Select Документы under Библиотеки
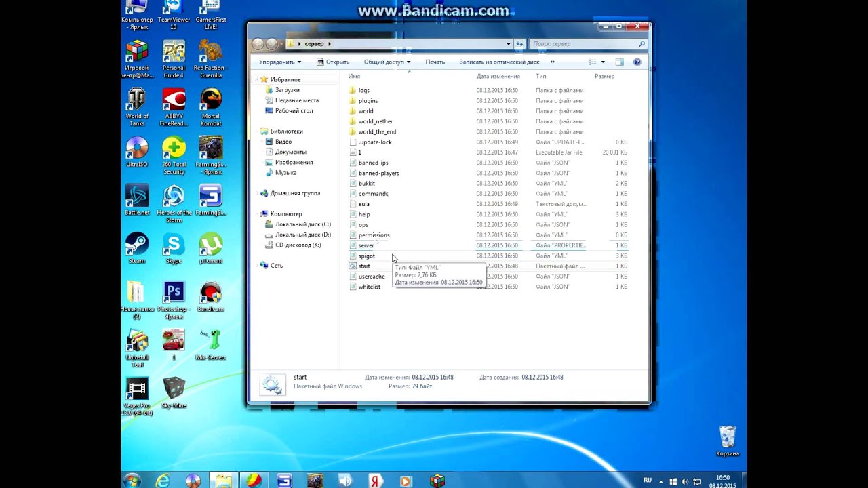Screen dimensions: 868x488 click(x=290, y=152)
